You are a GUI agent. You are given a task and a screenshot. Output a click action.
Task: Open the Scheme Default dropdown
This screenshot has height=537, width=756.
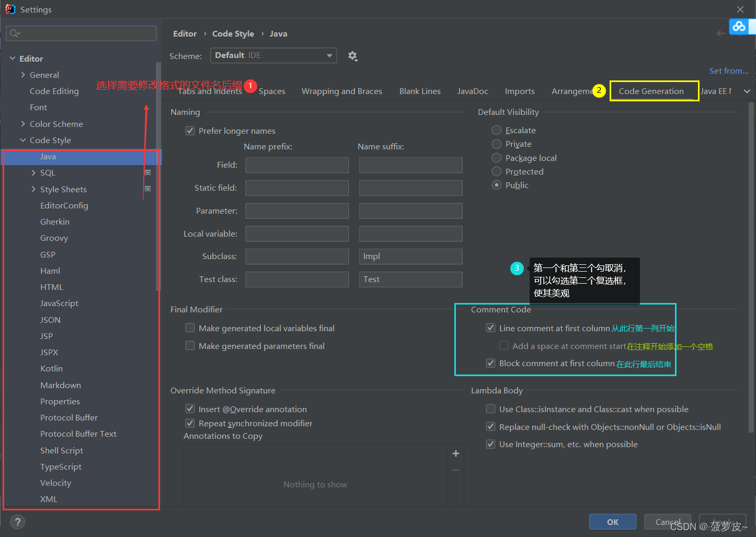click(x=273, y=55)
